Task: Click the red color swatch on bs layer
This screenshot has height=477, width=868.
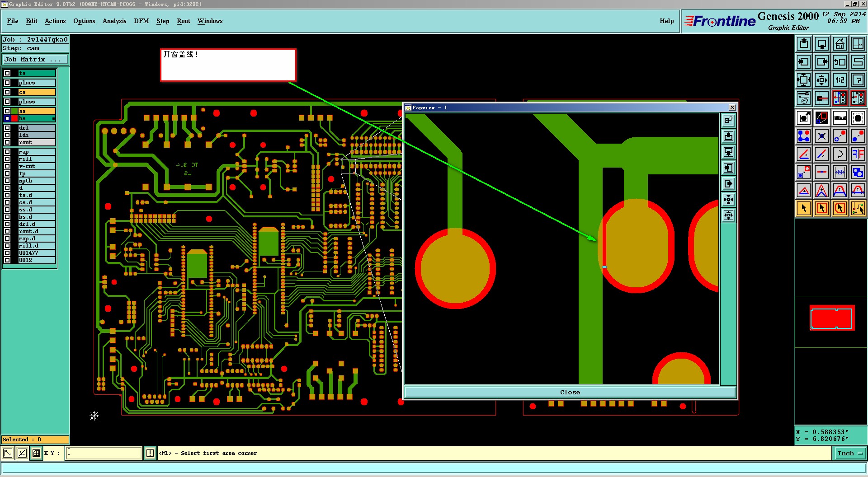Action: tap(14, 118)
